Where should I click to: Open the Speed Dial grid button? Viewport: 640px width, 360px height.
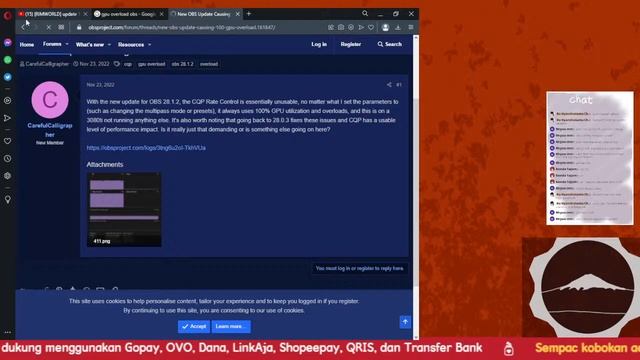pyautogui.click(x=61, y=27)
